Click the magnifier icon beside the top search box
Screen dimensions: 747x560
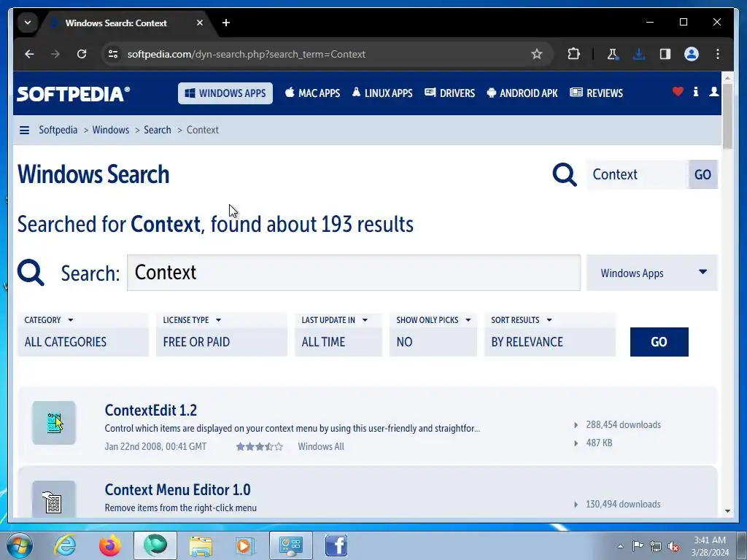click(565, 174)
